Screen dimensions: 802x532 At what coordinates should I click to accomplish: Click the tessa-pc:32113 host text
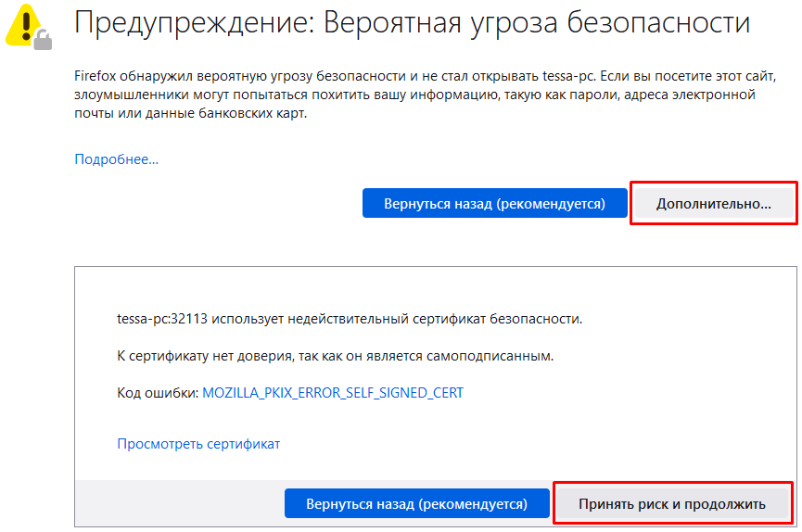click(x=159, y=320)
